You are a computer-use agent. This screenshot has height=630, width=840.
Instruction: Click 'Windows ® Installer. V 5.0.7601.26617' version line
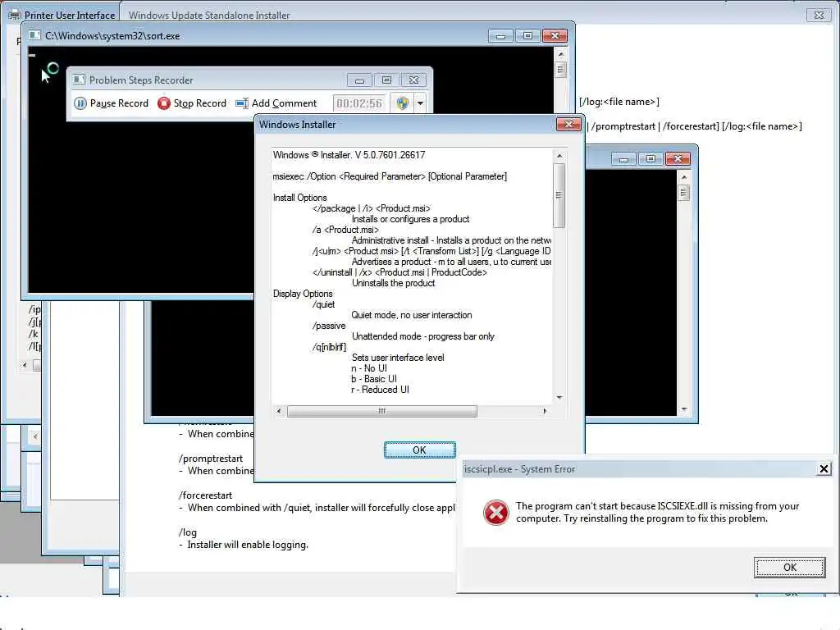point(349,155)
